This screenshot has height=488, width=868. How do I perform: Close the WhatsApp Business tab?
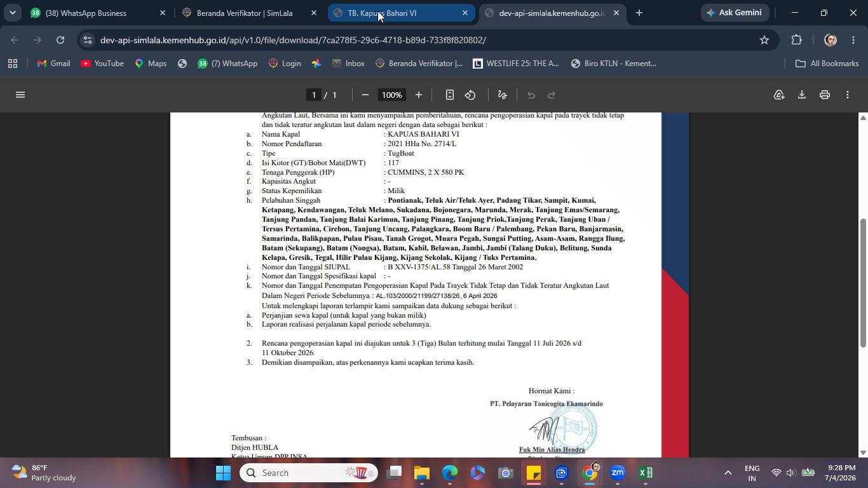click(162, 13)
